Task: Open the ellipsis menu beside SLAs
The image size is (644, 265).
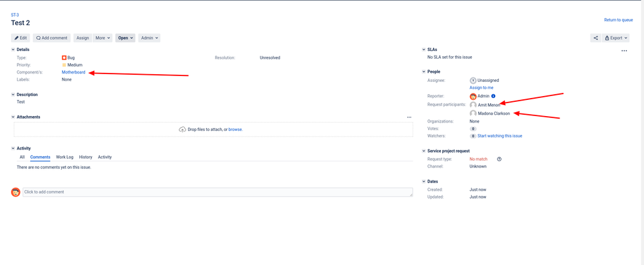Action: tap(624, 50)
